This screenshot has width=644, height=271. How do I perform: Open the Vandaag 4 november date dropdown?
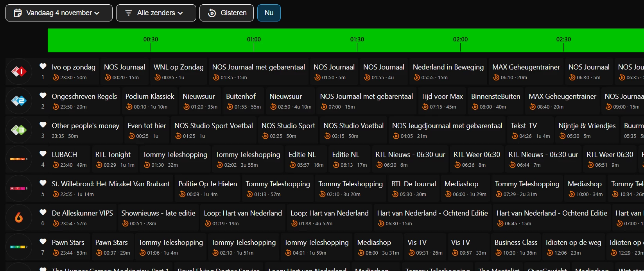(59, 13)
